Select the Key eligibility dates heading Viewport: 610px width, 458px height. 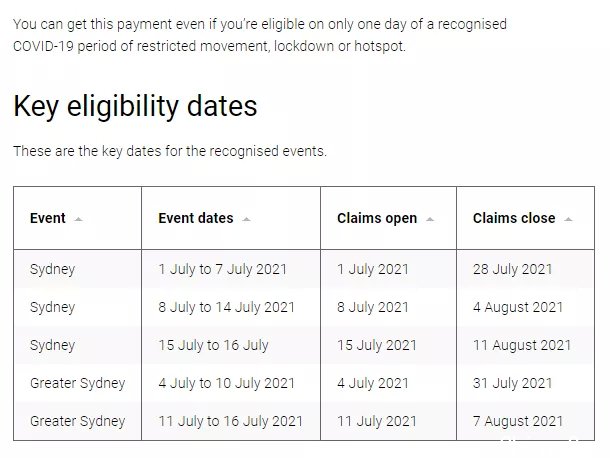pyautogui.click(x=135, y=106)
